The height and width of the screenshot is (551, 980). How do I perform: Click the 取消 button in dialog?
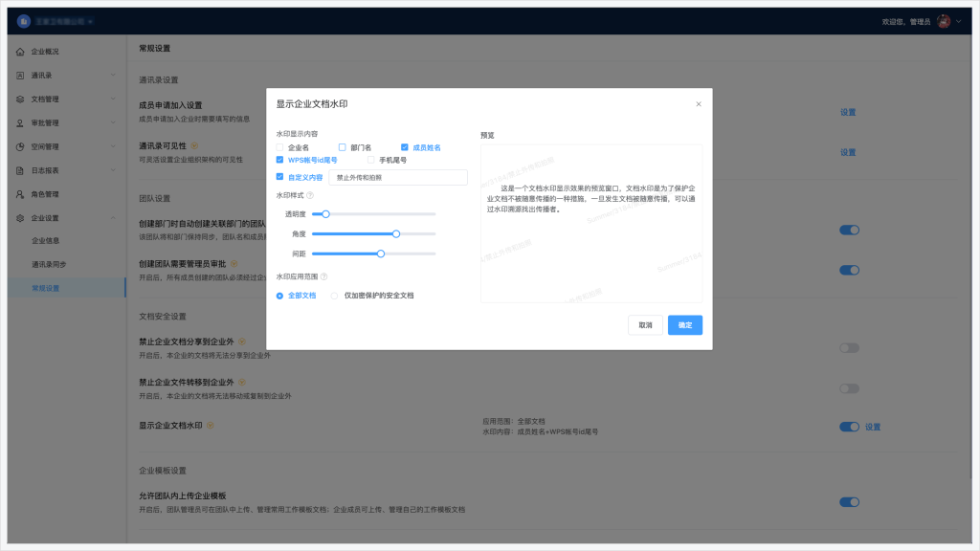[645, 325]
